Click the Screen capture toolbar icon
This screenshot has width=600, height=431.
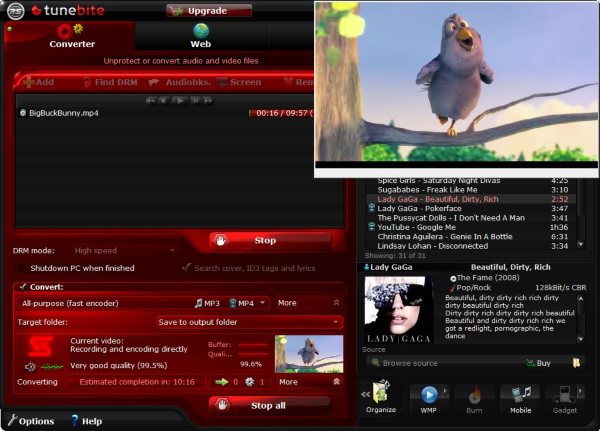point(221,82)
